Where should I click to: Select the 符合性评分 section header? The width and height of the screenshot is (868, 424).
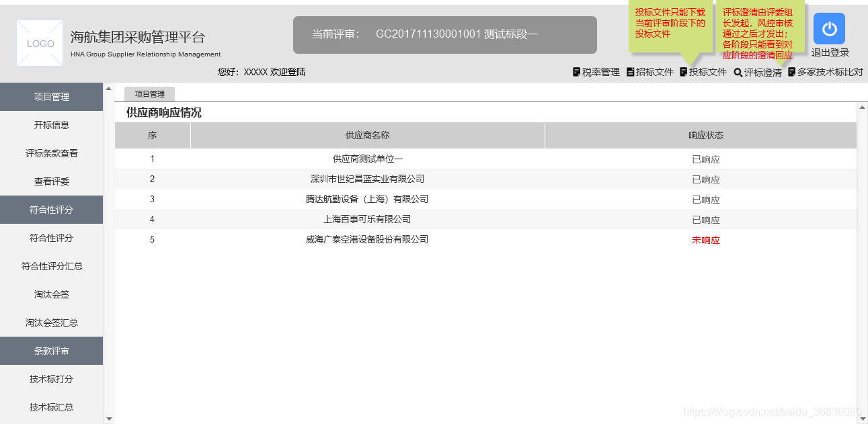52,210
